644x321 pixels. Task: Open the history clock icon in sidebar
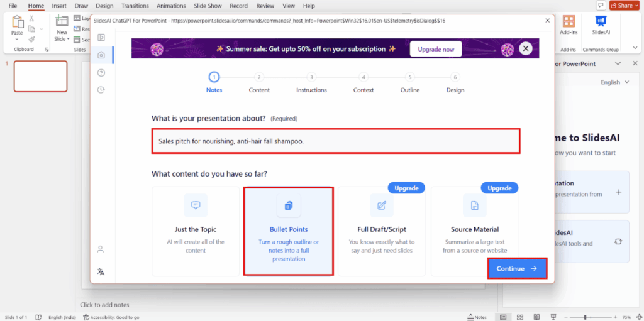tap(101, 90)
